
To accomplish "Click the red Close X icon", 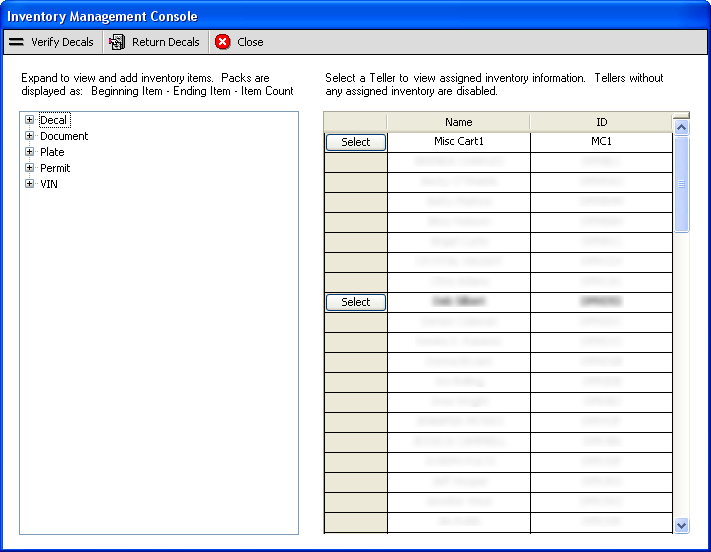I will (222, 42).
